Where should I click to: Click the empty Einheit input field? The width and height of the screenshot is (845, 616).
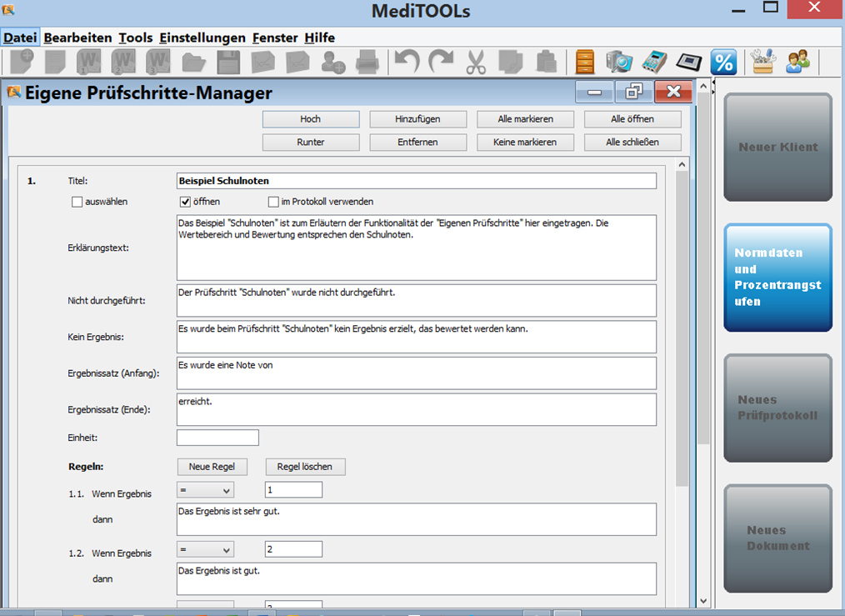(217, 438)
